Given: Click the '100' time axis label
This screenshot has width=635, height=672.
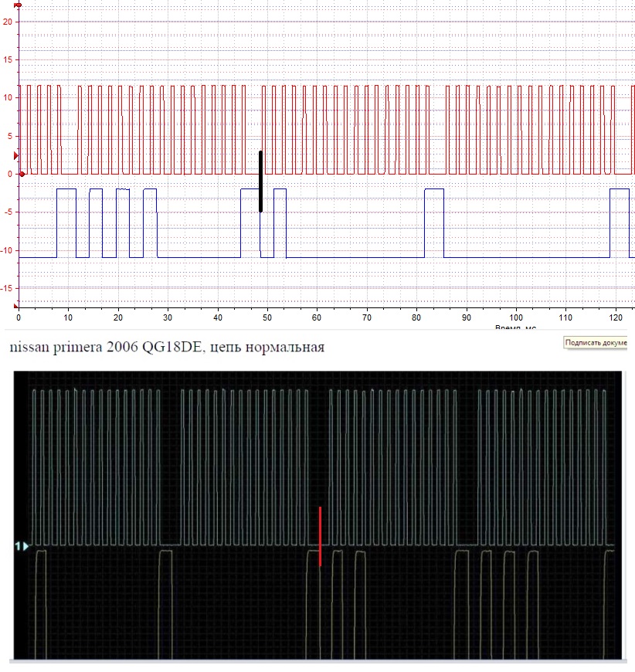Looking at the screenshot, I should [516, 318].
